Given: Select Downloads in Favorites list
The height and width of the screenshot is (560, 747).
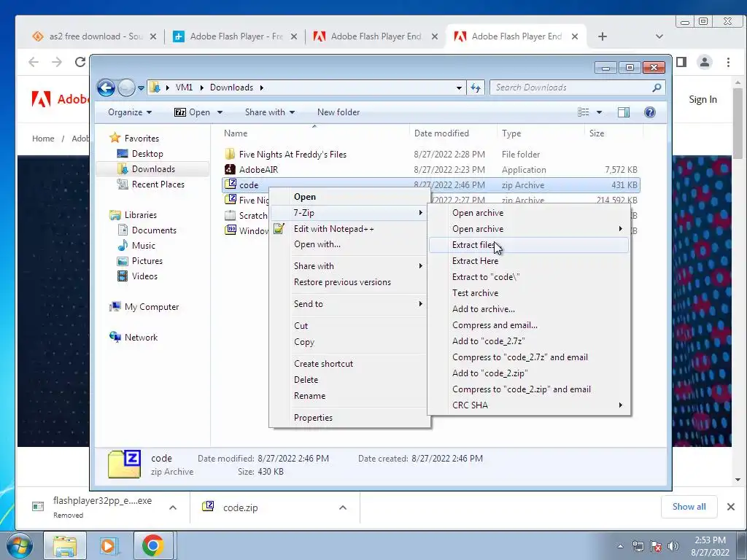Looking at the screenshot, I should 152,169.
